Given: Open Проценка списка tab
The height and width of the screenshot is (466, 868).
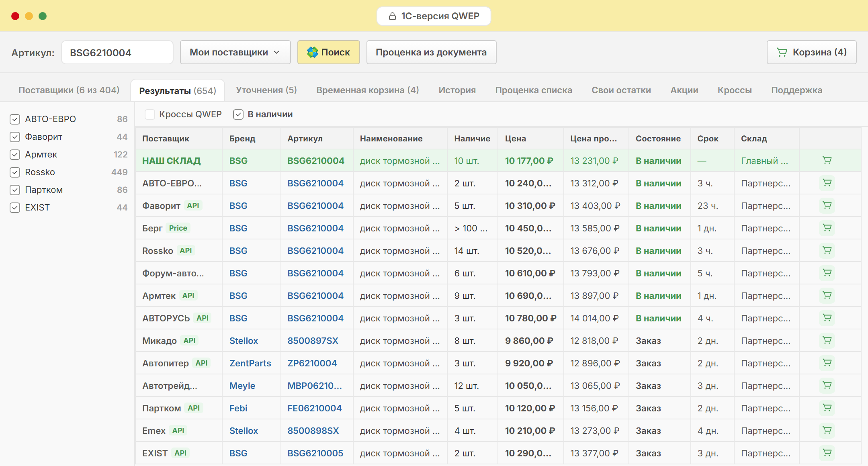Looking at the screenshot, I should coord(534,90).
